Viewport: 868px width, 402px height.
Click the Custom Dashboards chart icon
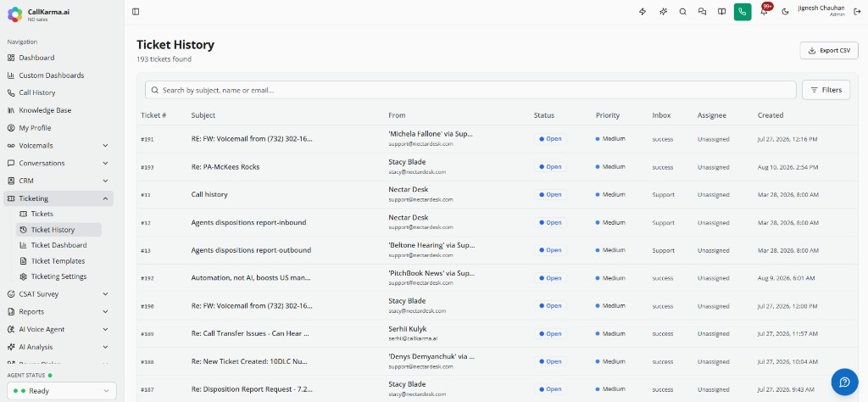11,75
